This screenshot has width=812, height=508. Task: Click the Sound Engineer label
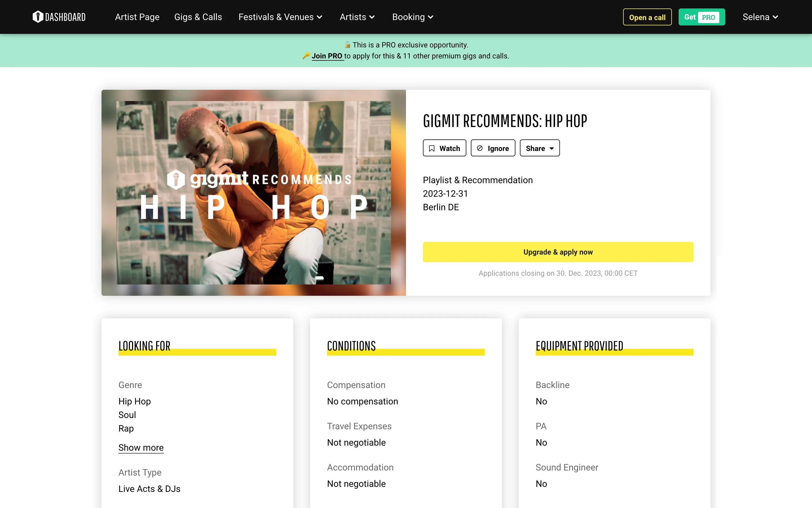coord(567,467)
